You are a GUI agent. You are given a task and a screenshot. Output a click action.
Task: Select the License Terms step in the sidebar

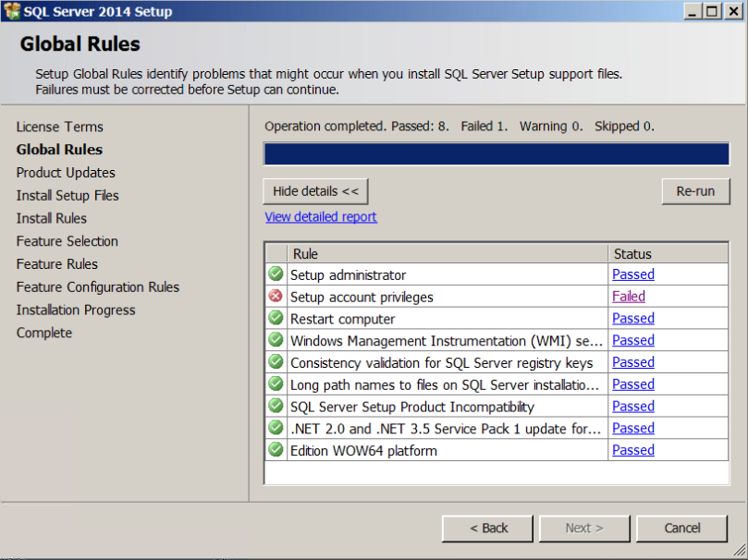coord(59,127)
